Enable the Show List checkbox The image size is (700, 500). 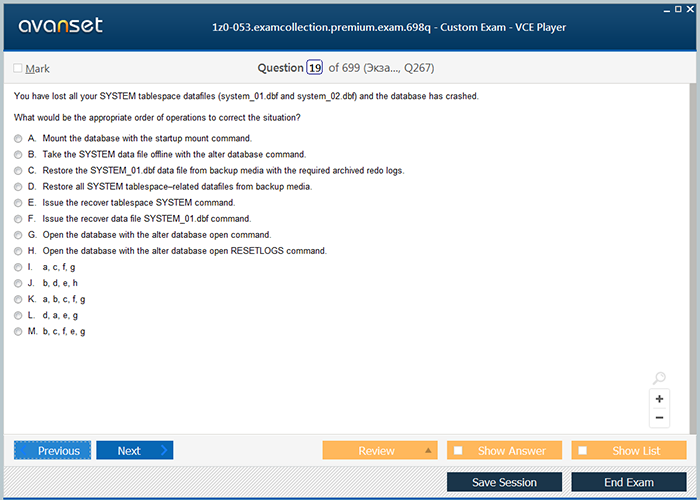coord(583,450)
